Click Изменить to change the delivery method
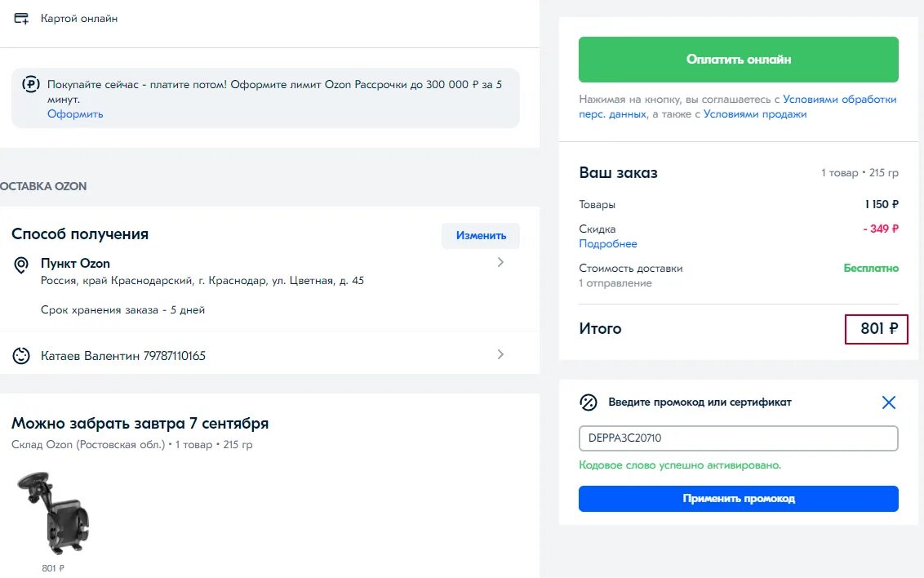Screen dimensions: 924x578 pyautogui.click(x=481, y=236)
